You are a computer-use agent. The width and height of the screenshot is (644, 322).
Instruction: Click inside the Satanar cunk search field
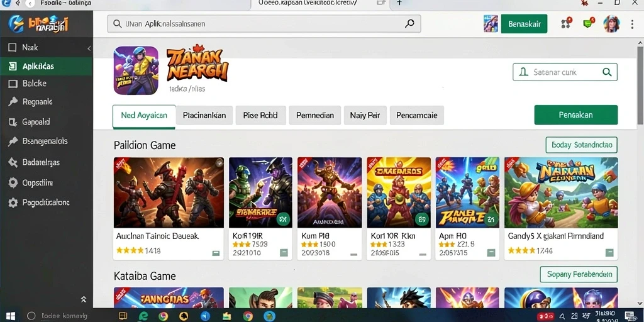click(x=565, y=72)
